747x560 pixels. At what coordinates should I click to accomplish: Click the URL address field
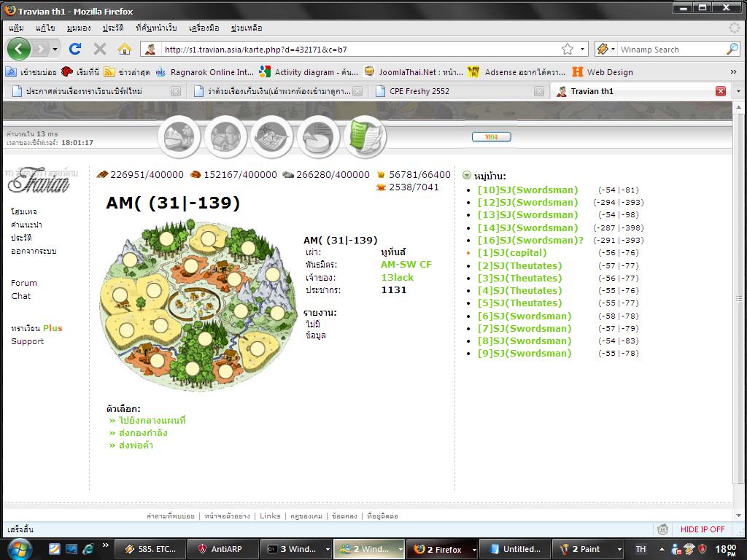click(360, 49)
